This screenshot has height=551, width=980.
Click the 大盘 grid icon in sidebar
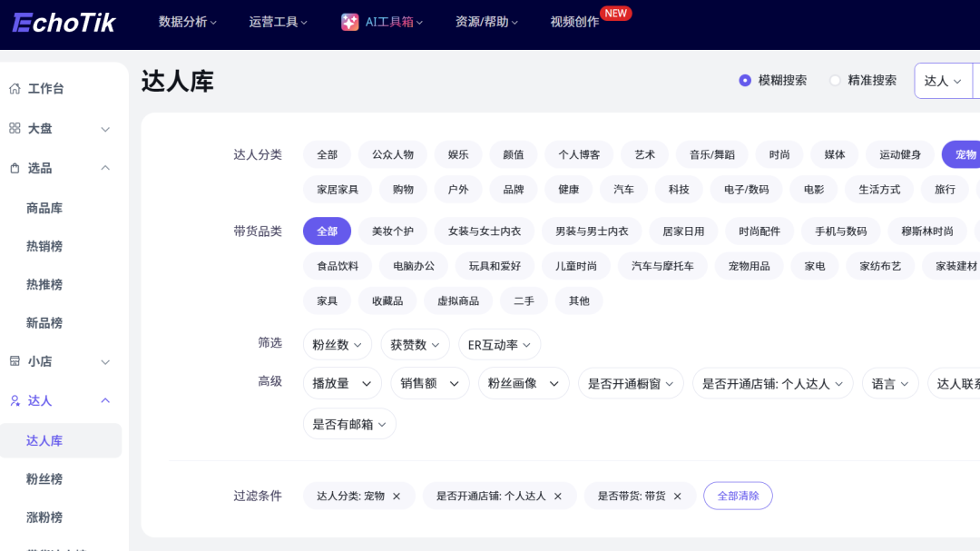pyautogui.click(x=15, y=129)
